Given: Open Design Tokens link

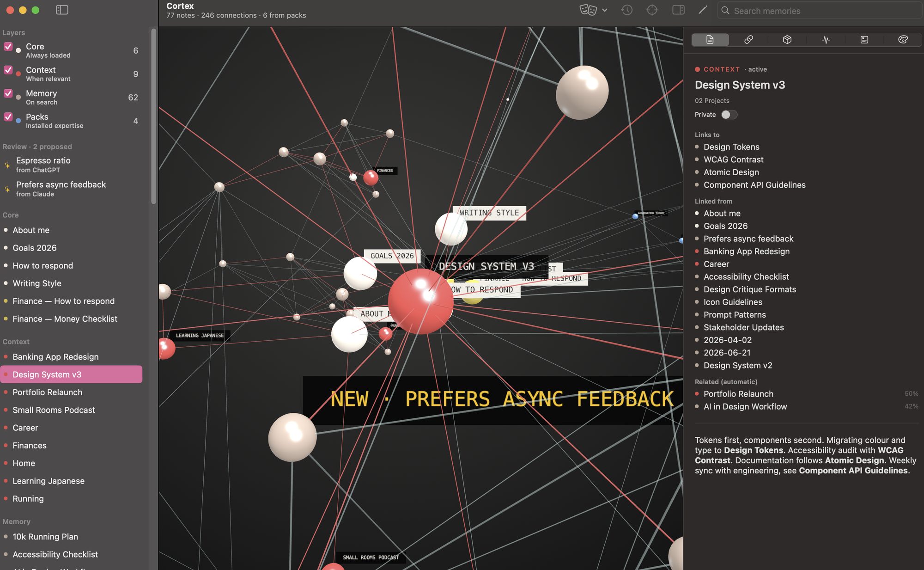Looking at the screenshot, I should [731, 147].
